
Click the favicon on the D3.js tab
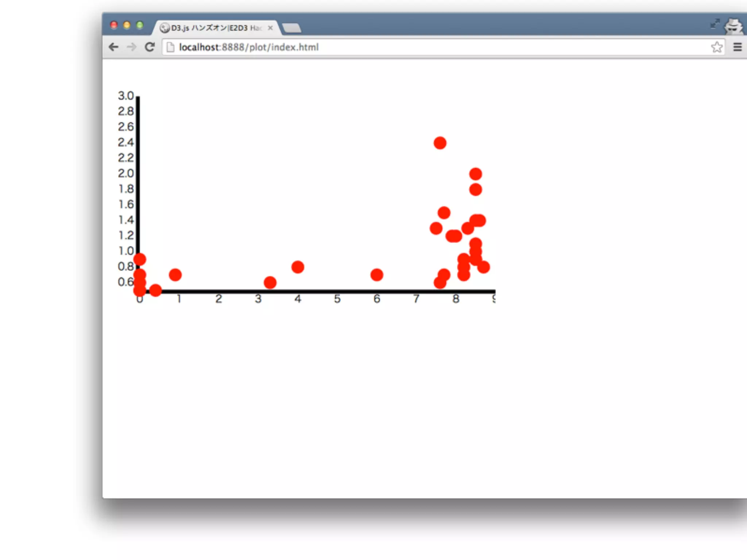[165, 28]
